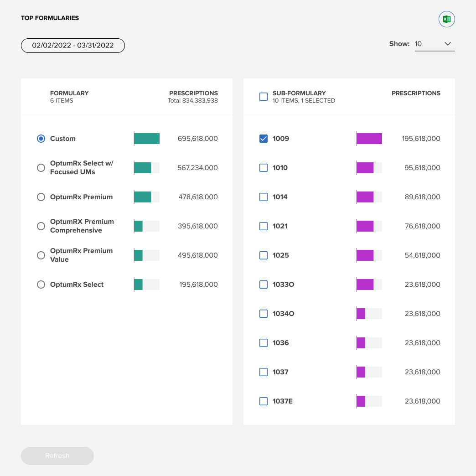Click the purple bar for sub-formulary 1009

pyautogui.click(x=369, y=139)
